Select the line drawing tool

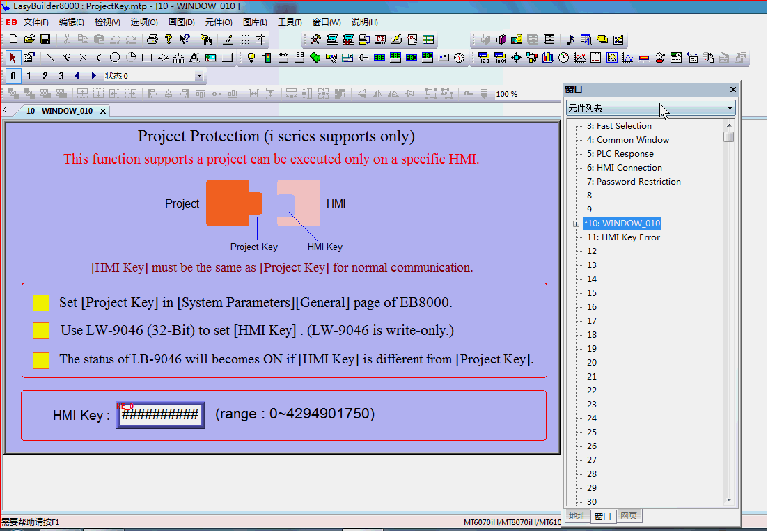50,58
